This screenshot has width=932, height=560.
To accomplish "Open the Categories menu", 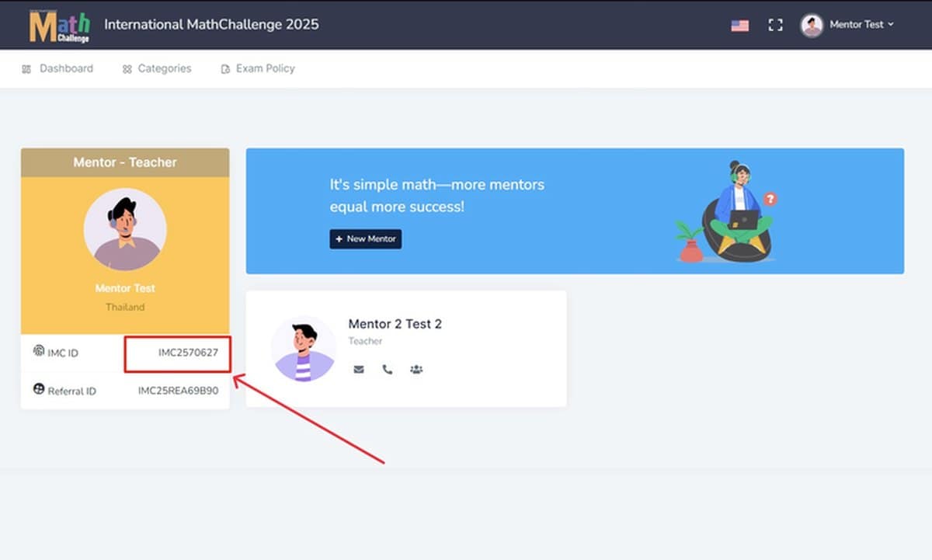I will [156, 68].
